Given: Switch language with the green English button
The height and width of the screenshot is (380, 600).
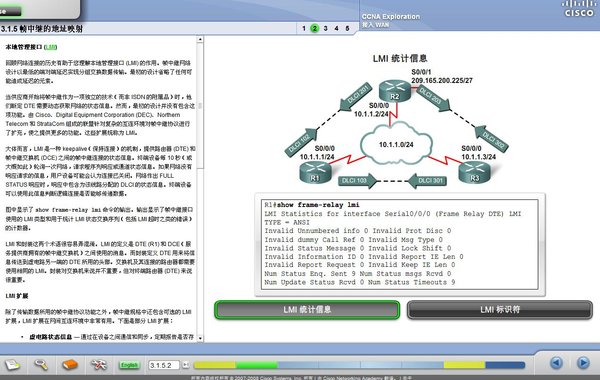Looking at the screenshot, I should (x=129, y=365).
